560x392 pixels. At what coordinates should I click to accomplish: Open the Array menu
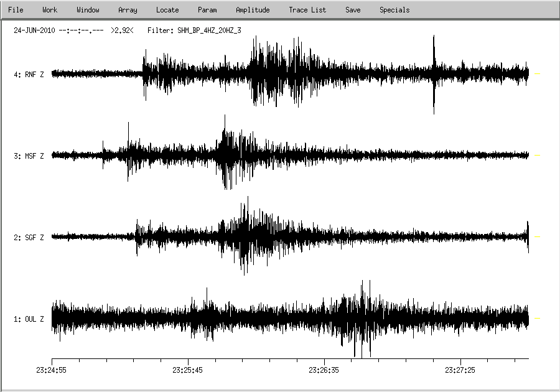(x=128, y=10)
